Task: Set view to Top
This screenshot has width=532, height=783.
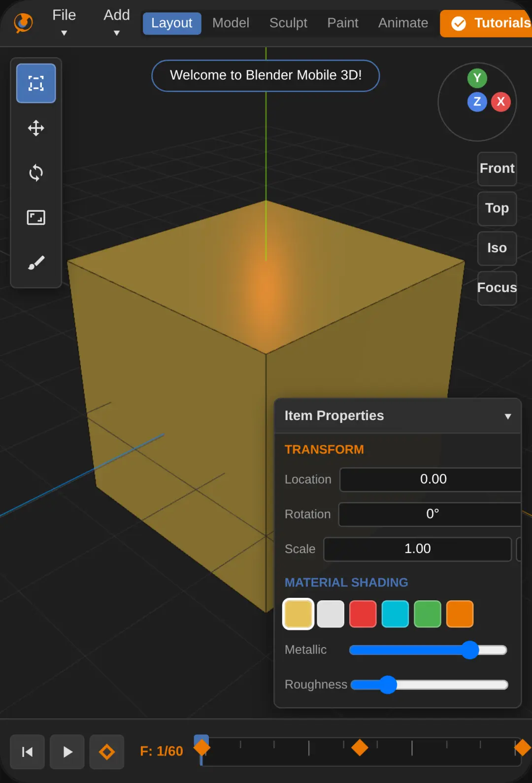Action: 497,208
